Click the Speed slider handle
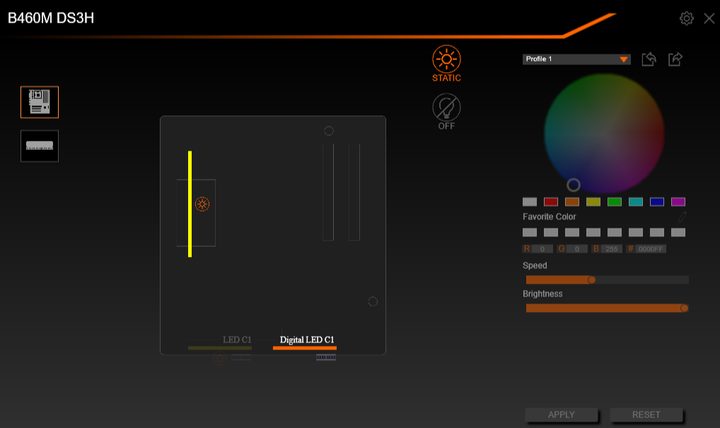 [x=592, y=280]
